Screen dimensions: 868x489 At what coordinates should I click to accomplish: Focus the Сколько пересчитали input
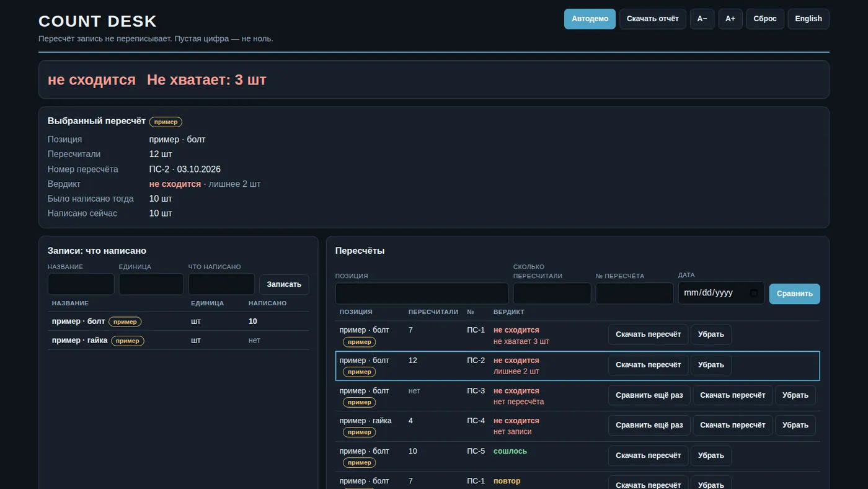[552, 294]
